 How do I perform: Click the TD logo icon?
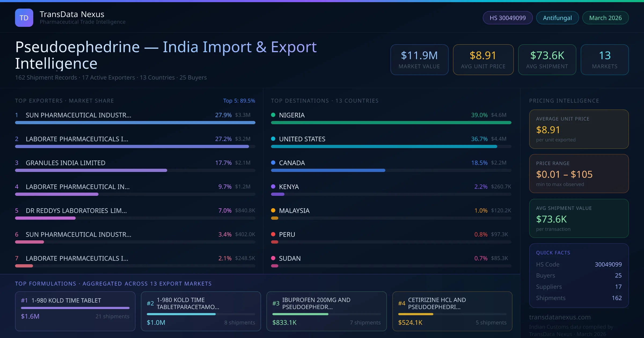[24, 18]
